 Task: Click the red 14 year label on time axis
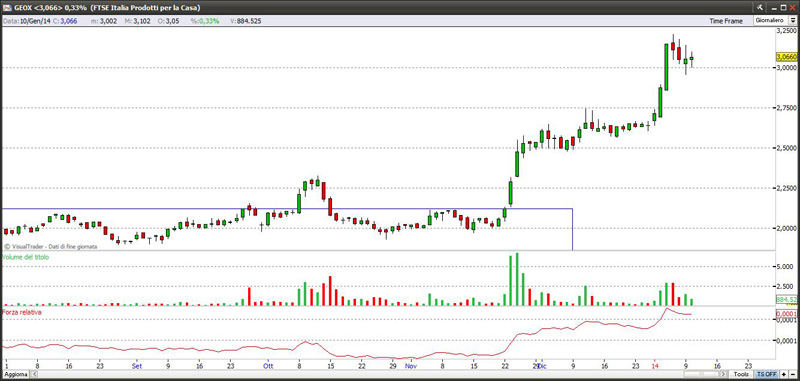(x=655, y=366)
